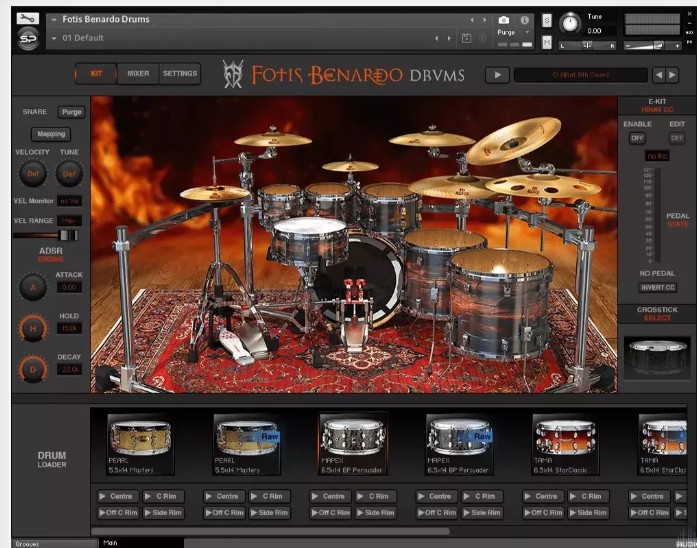This screenshot has height=548, width=697.
Task: Minus button on the volume slider
Action: point(628,46)
